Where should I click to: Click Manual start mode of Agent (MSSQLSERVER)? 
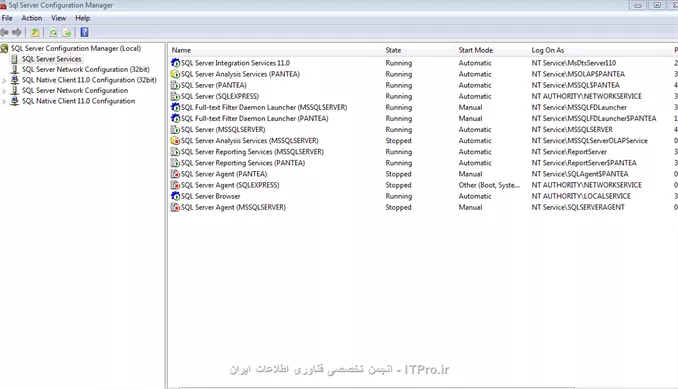coord(470,207)
